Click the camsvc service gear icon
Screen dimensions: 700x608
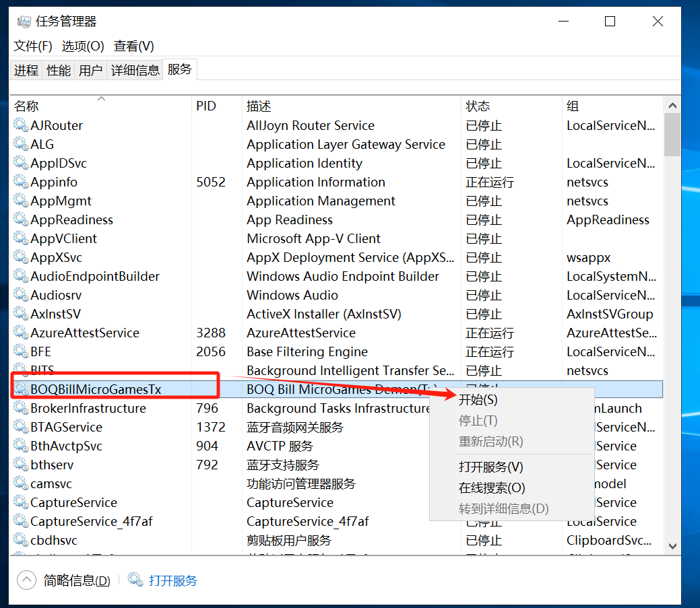coord(21,483)
